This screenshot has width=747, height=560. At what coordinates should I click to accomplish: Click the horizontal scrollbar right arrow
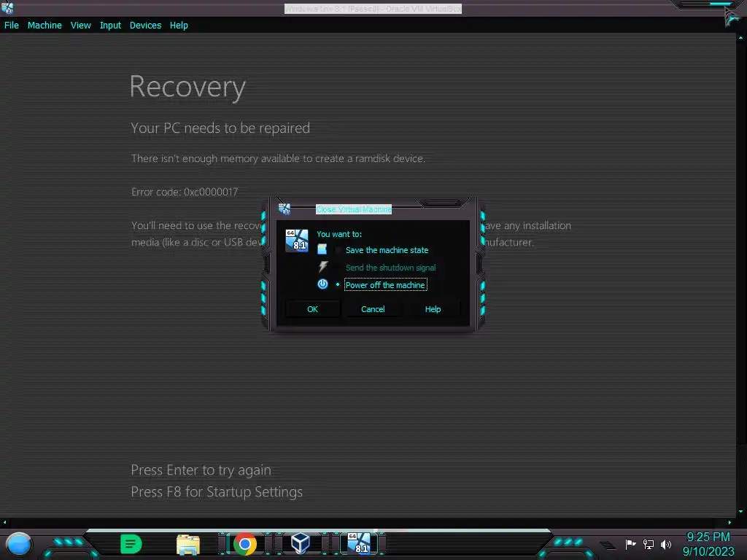[729, 522]
